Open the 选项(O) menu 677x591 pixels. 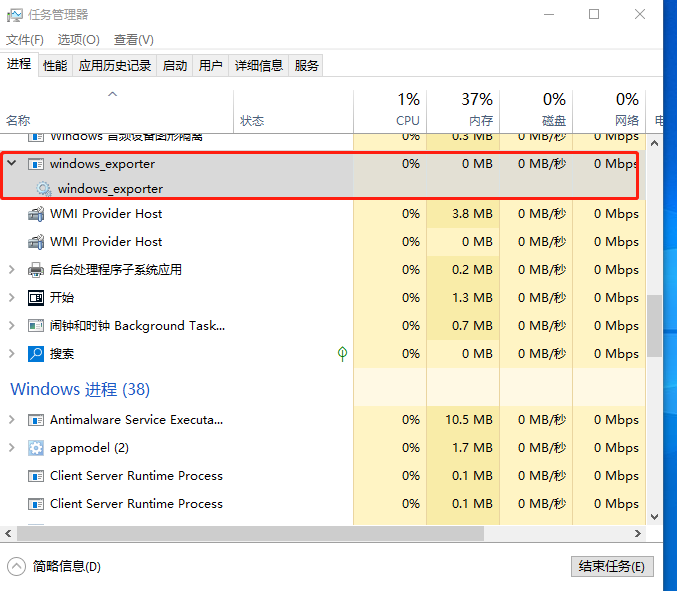click(x=79, y=40)
